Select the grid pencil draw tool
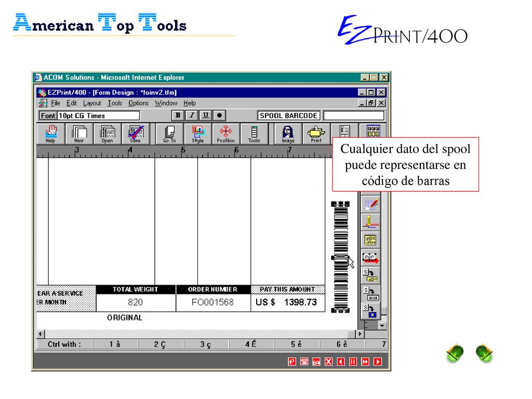Viewport: 532px width, 399px height. coord(370,204)
